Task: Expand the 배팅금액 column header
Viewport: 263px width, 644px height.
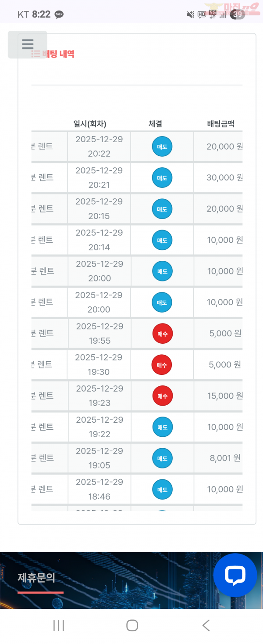Action: coord(219,124)
